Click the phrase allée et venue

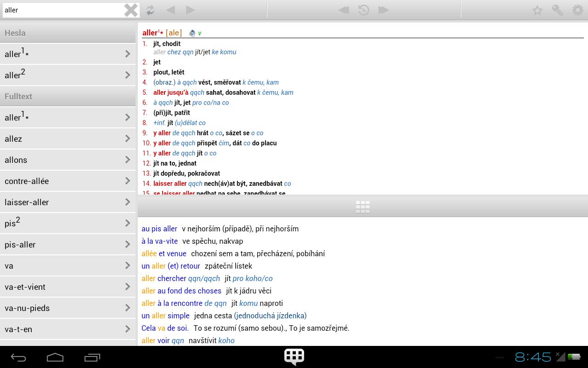164,253
